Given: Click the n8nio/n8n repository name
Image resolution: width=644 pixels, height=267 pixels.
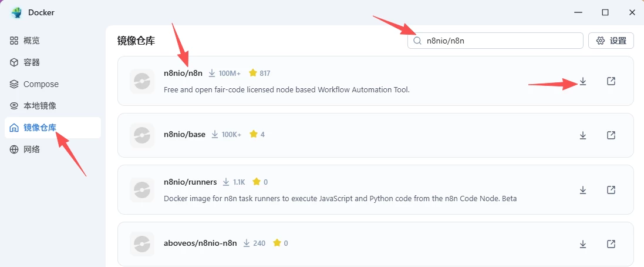Looking at the screenshot, I should pos(183,73).
